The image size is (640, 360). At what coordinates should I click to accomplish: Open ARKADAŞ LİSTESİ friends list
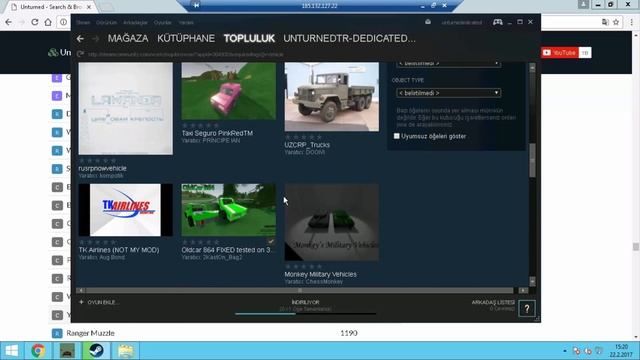(x=493, y=302)
